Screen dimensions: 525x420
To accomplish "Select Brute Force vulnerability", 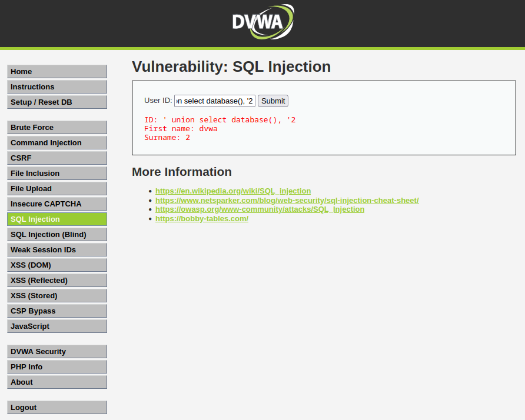I will [x=57, y=128].
